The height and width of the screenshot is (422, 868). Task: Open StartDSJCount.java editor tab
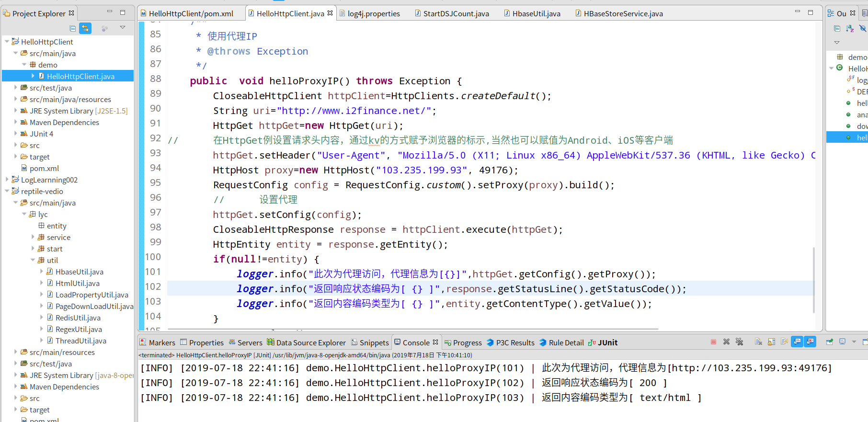(452, 13)
